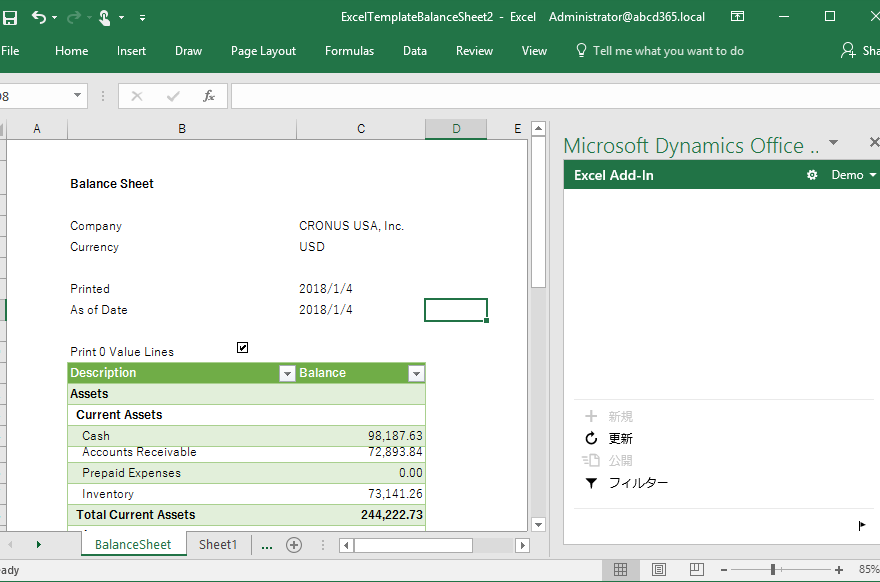The image size is (880, 582).
Task: Open the Excel Add-In settings gear
Action: click(x=812, y=175)
